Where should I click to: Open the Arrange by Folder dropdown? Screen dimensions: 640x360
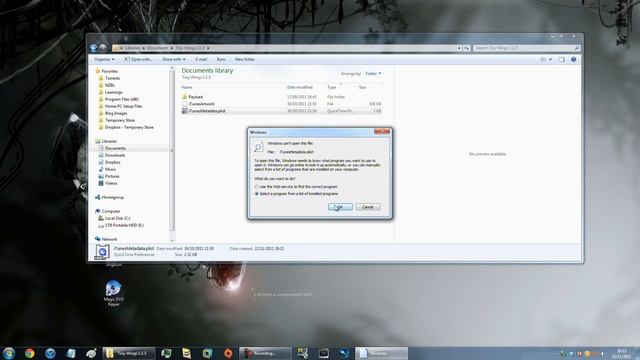pos(373,73)
